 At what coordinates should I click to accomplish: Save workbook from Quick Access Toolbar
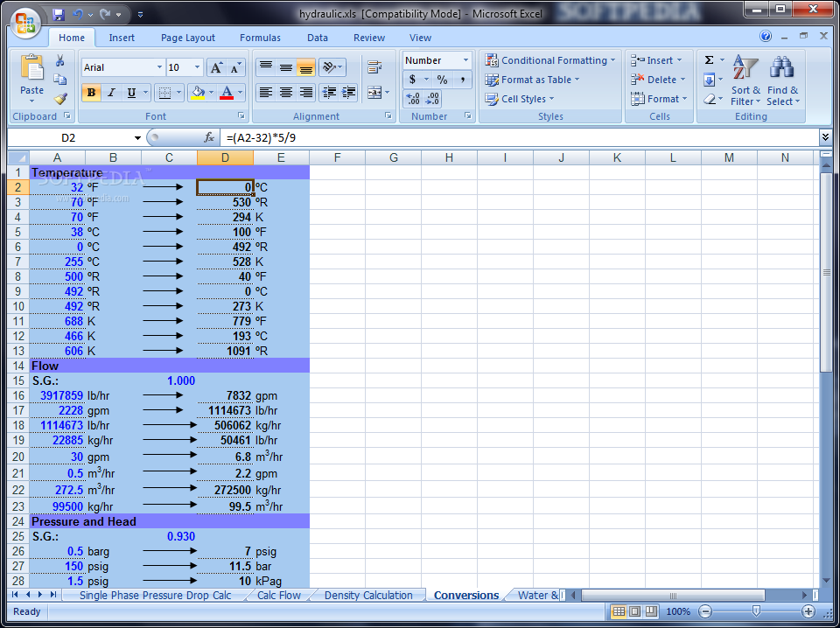(59, 15)
